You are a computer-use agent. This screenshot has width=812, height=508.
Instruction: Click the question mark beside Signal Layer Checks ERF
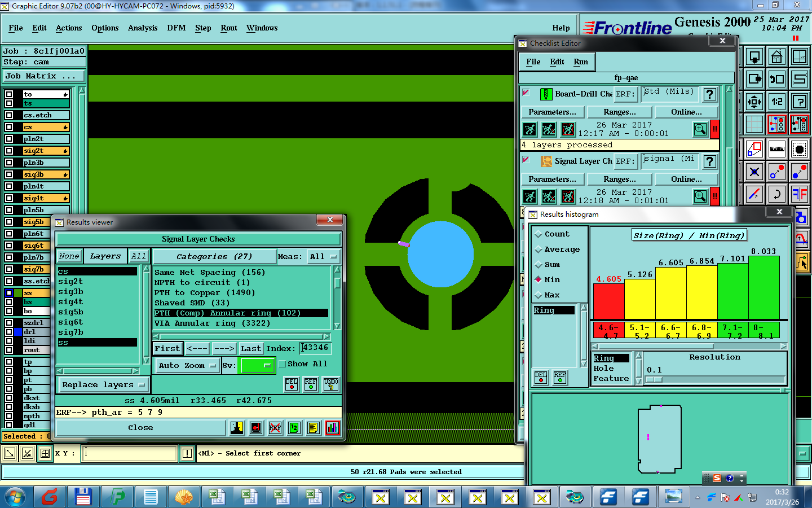click(x=710, y=161)
